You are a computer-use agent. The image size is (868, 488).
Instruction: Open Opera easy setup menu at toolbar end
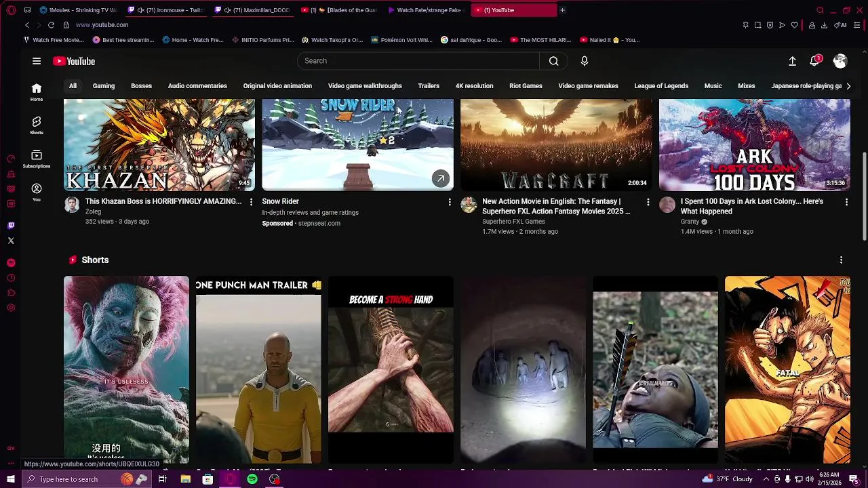click(x=857, y=25)
